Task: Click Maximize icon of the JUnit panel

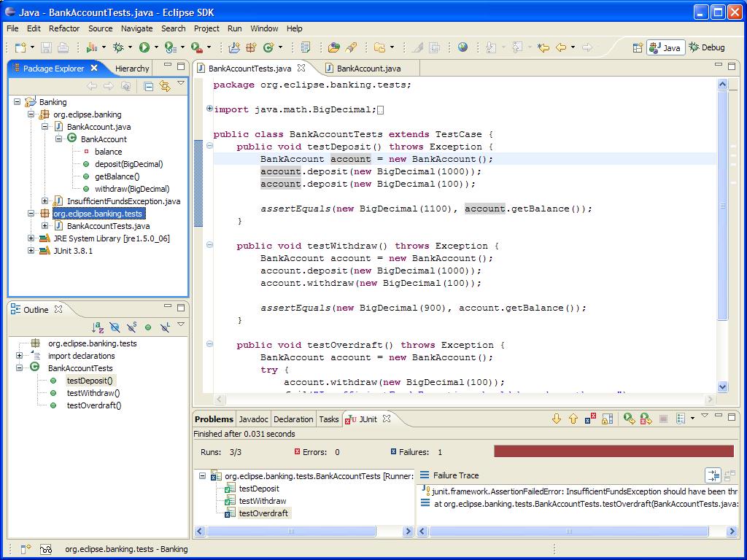Action: tap(732, 416)
